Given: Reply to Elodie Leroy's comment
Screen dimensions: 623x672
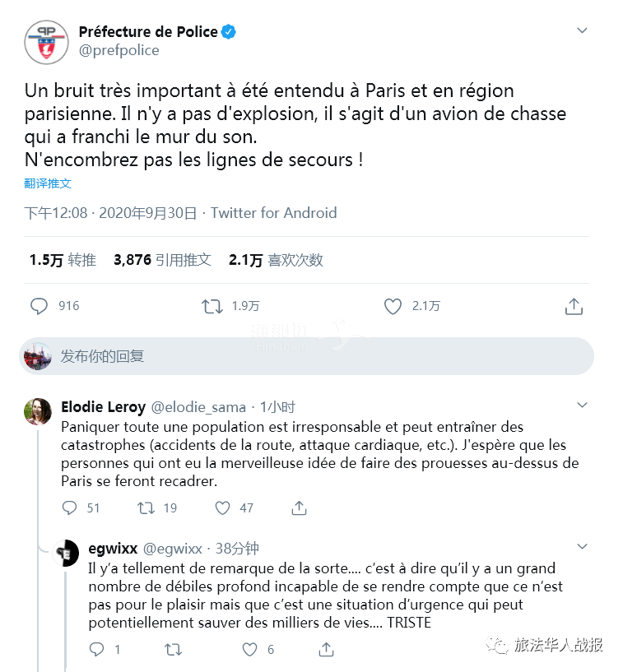Looking at the screenshot, I should click(x=70, y=507).
